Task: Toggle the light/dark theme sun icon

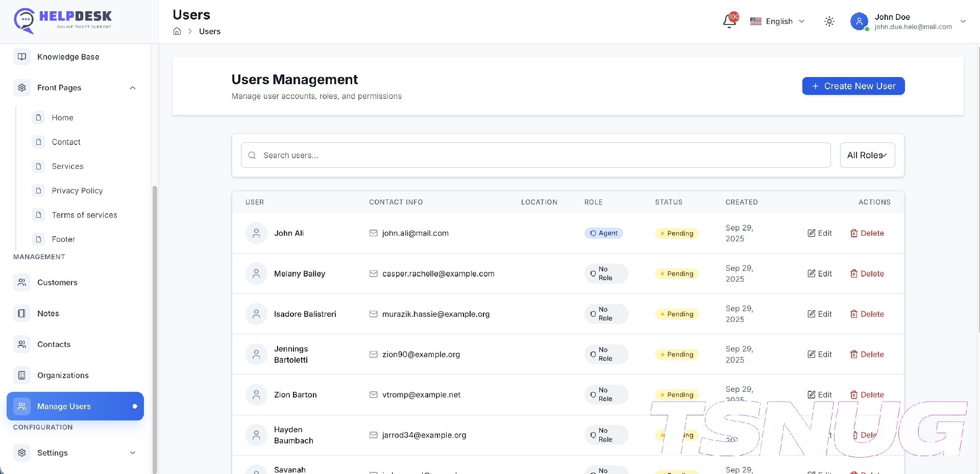Action: coord(829,21)
